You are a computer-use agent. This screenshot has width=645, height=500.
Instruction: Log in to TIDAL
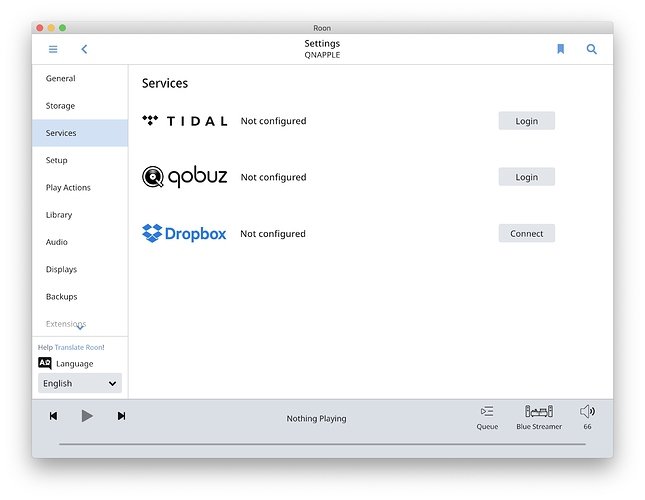tap(527, 121)
